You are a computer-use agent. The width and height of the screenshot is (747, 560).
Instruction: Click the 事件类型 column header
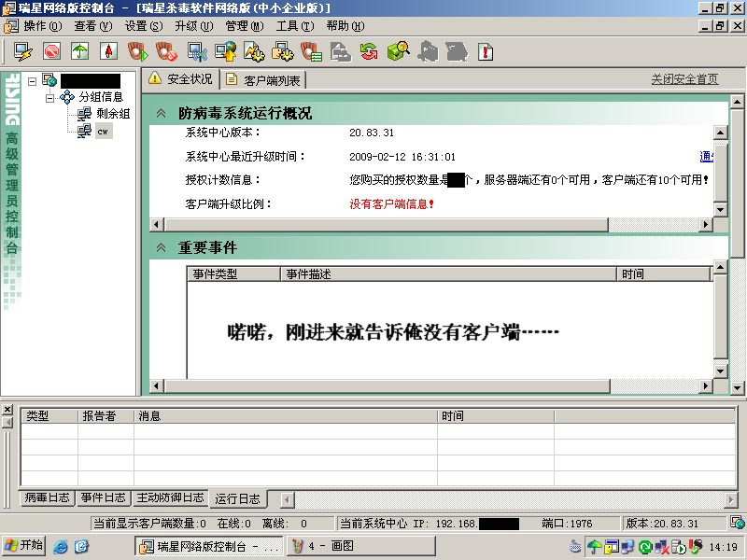pyautogui.click(x=233, y=273)
